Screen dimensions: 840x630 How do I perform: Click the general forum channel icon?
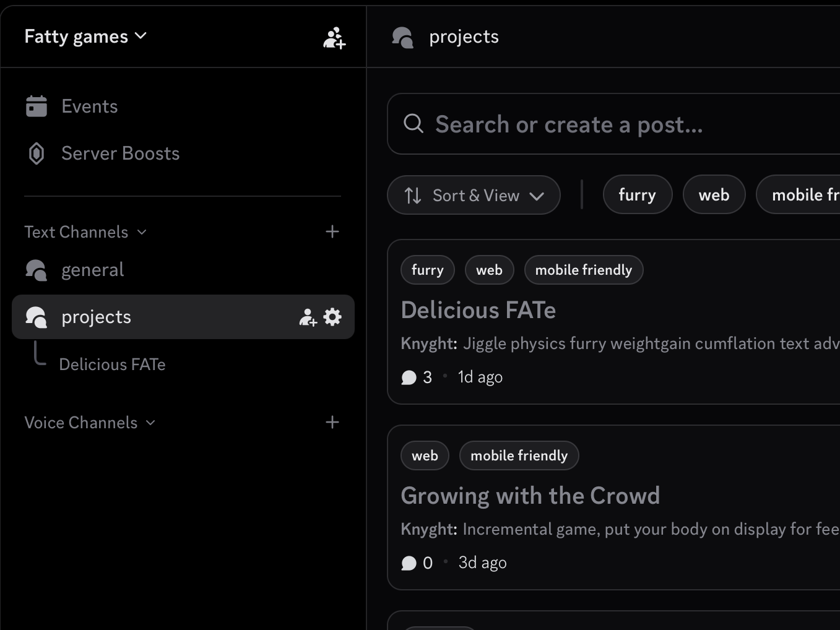(37, 270)
